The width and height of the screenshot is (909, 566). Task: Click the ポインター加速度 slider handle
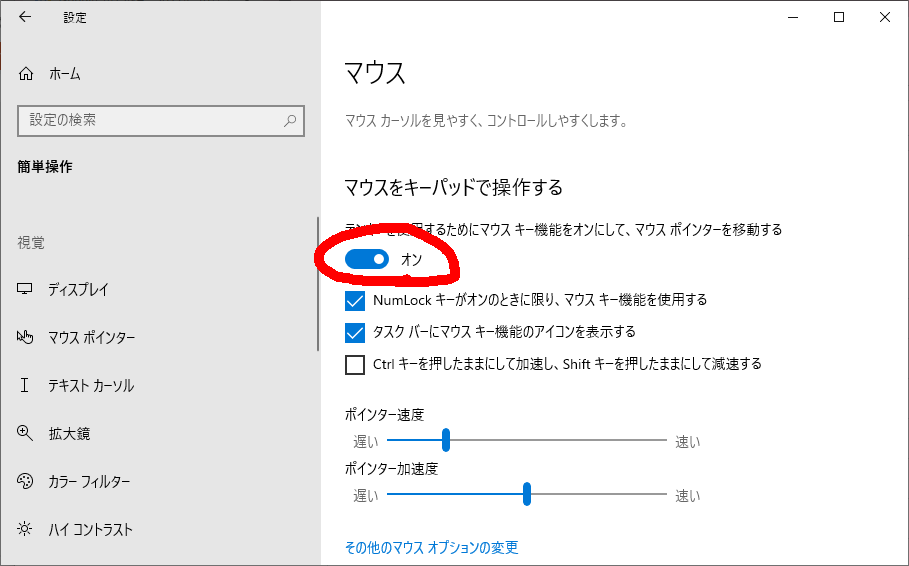[527, 494]
